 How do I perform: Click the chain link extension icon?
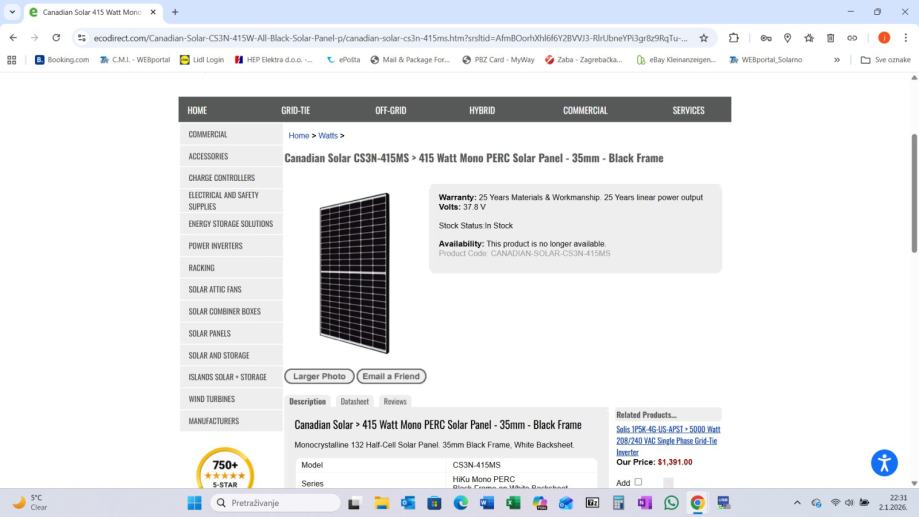click(852, 38)
